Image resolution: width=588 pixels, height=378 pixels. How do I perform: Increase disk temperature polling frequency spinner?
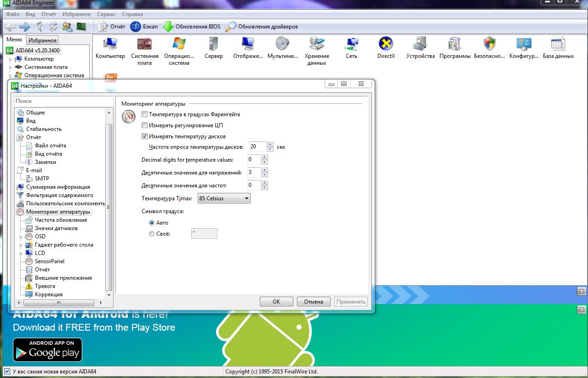tap(270, 145)
